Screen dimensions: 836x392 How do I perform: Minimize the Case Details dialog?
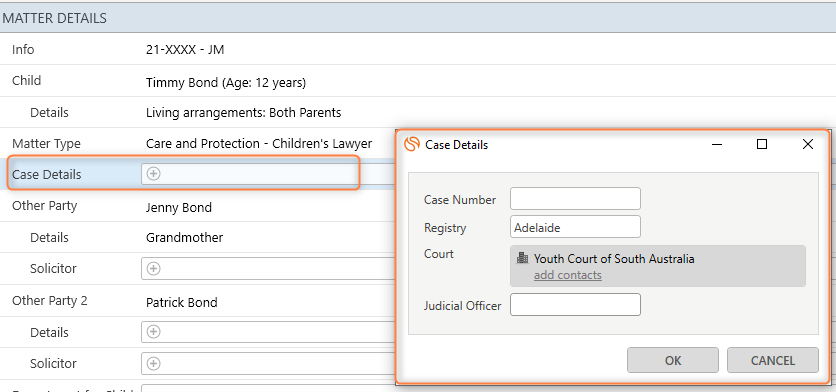[717, 144]
